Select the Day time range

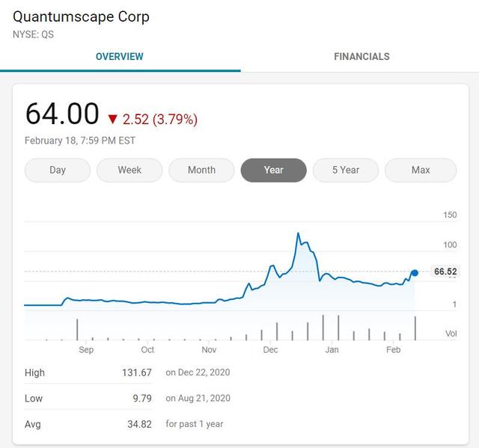point(58,170)
